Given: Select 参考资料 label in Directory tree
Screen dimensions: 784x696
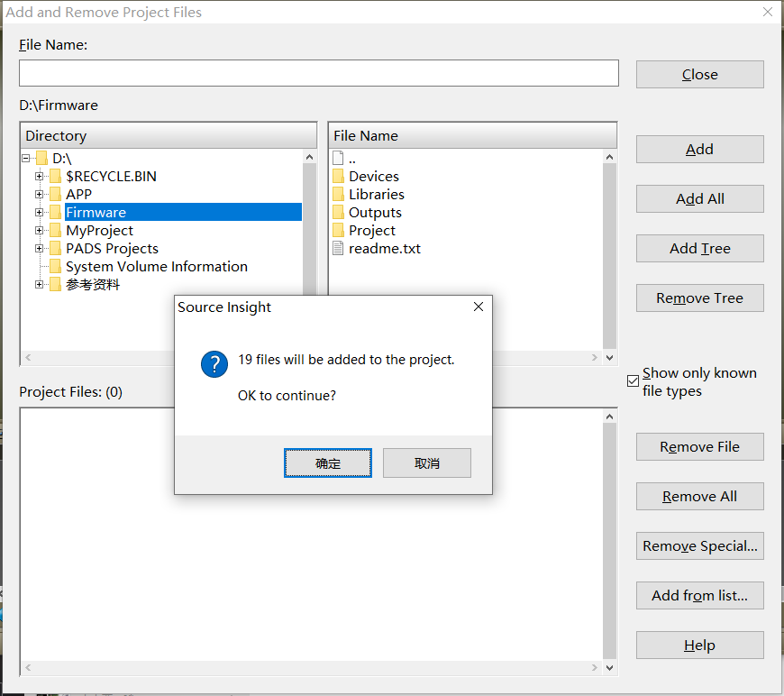Looking at the screenshot, I should tap(93, 284).
